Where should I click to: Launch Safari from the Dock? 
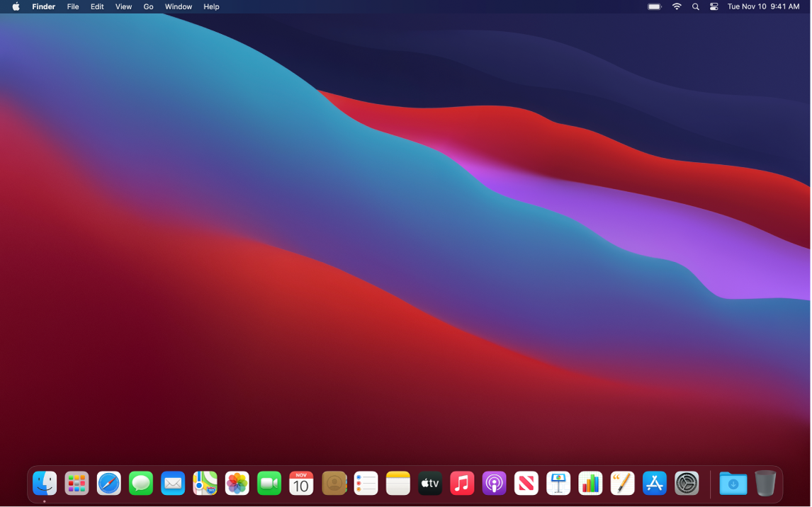(109, 484)
